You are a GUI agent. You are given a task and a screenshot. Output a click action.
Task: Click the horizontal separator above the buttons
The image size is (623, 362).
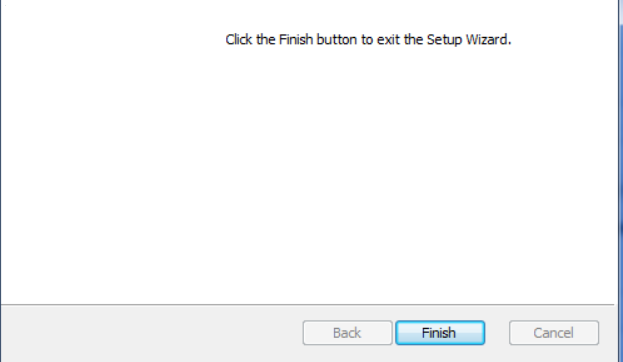(308, 305)
